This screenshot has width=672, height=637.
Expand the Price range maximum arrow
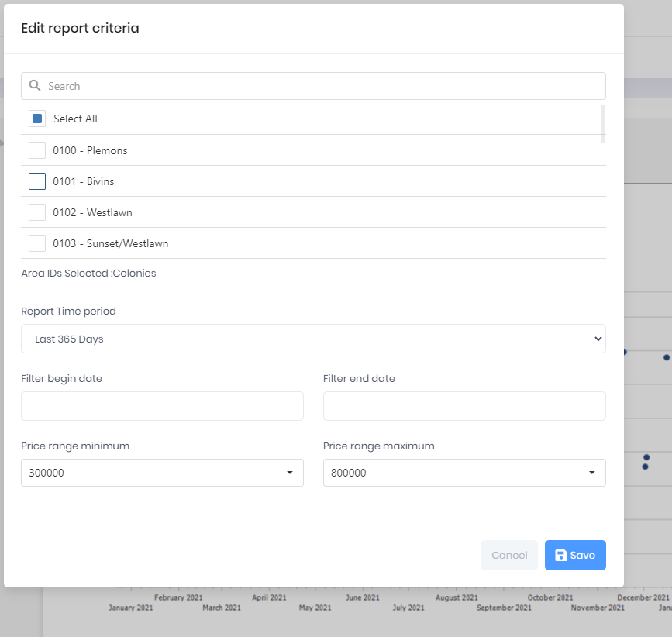(592, 473)
